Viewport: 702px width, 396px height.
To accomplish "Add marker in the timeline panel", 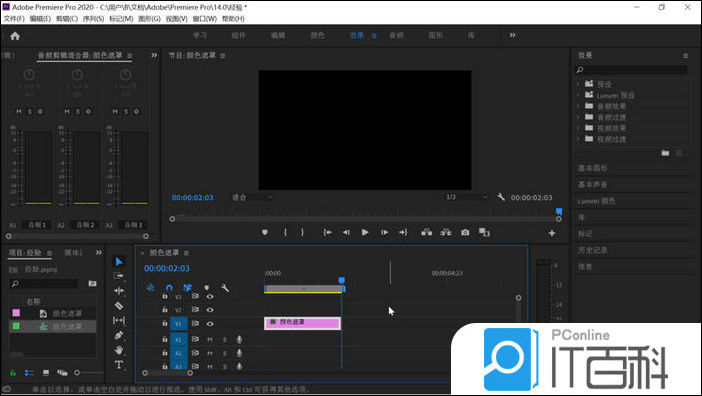I will (x=206, y=288).
